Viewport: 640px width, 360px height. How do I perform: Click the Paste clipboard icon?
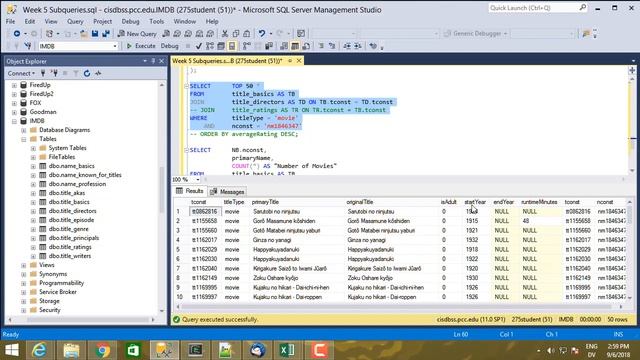click(247, 33)
